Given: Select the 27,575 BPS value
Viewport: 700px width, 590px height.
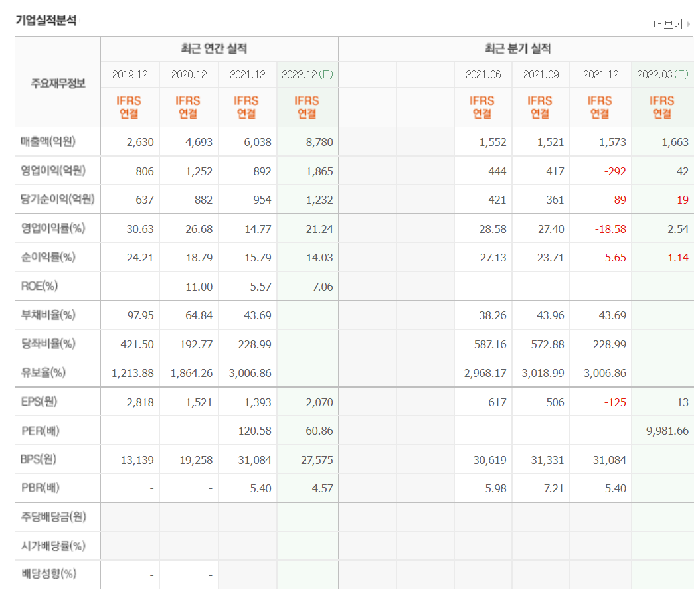Looking at the screenshot, I should point(317,460).
